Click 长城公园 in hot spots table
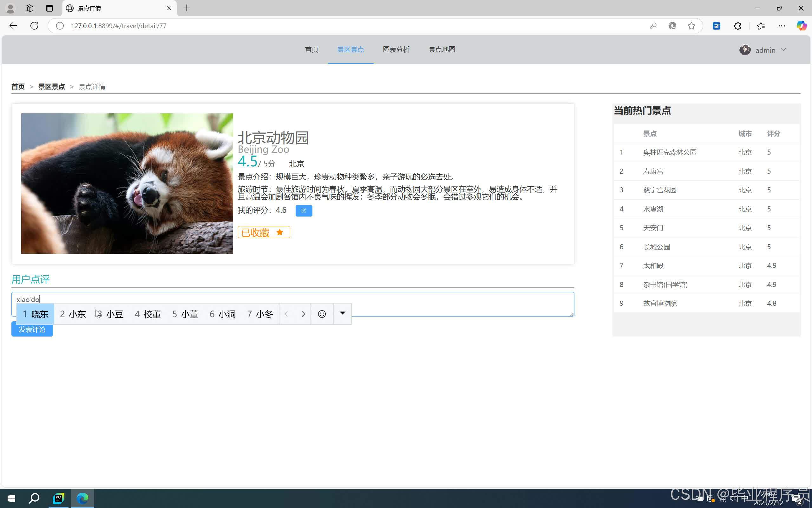Image resolution: width=812 pixels, height=508 pixels. tap(656, 247)
